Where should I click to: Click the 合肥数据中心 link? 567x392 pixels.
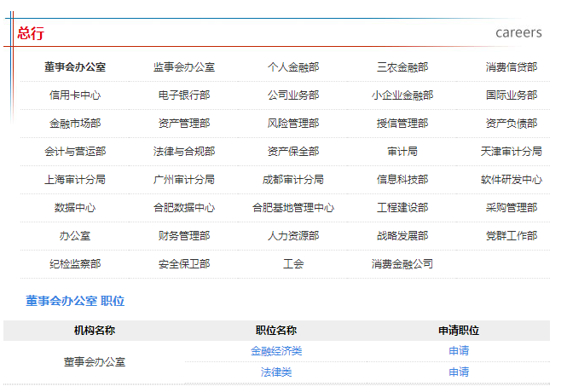tap(184, 207)
